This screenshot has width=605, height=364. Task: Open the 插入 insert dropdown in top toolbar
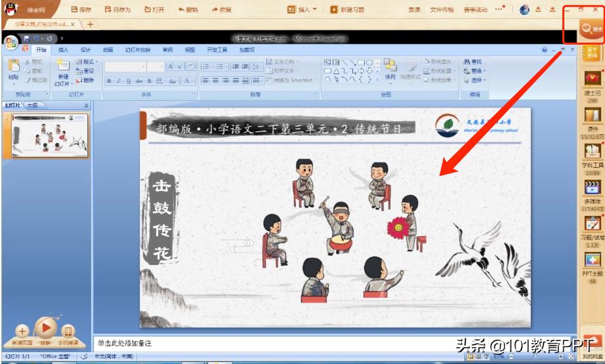(x=302, y=9)
